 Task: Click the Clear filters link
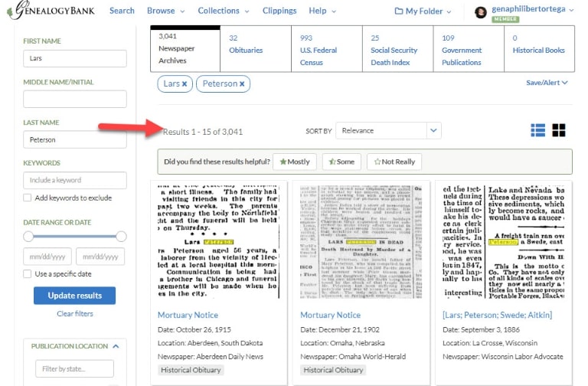(x=75, y=313)
